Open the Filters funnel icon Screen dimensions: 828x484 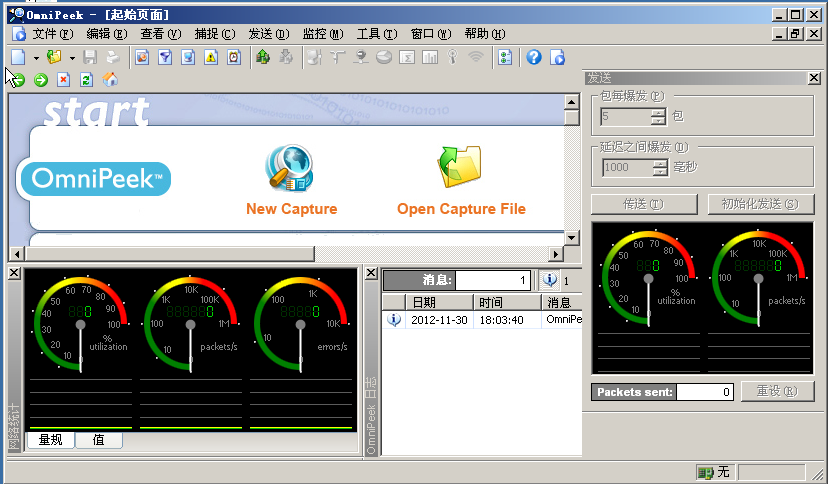click(x=165, y=57)
